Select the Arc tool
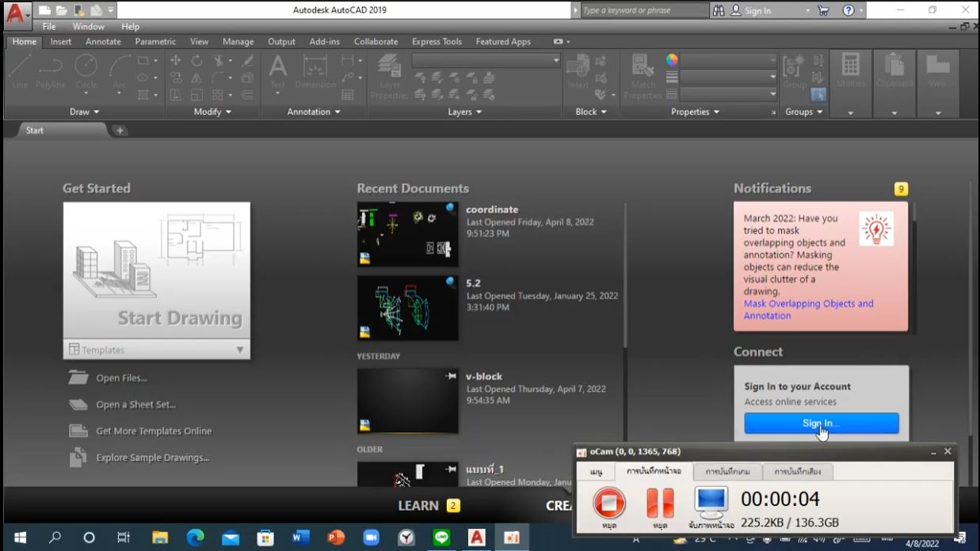This screenshot has height=551, width=980. (120, 72)
